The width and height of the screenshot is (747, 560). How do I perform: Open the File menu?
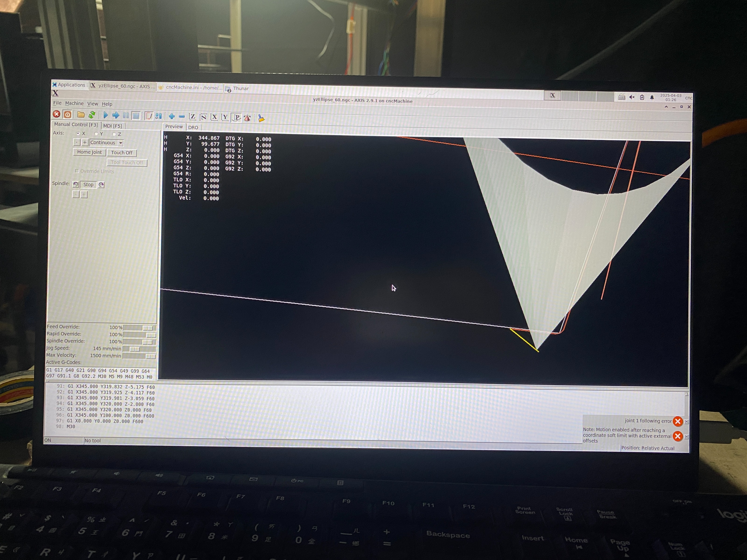tap(57, 103)
